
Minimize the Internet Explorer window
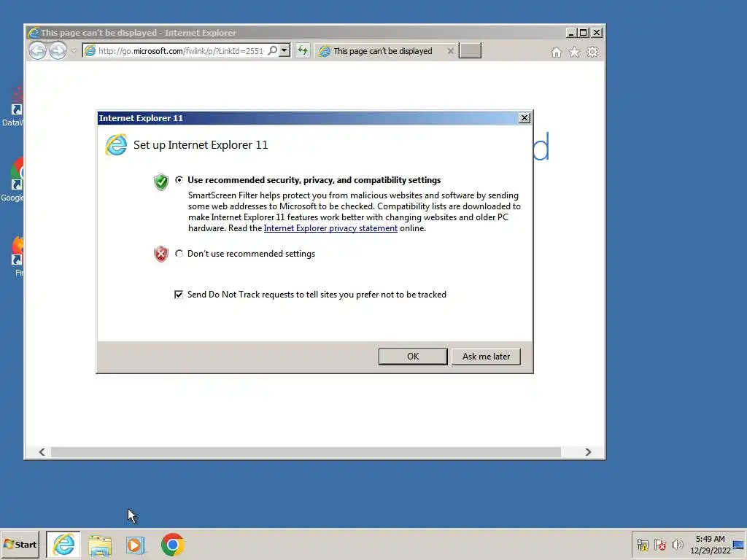click(570, 33)
